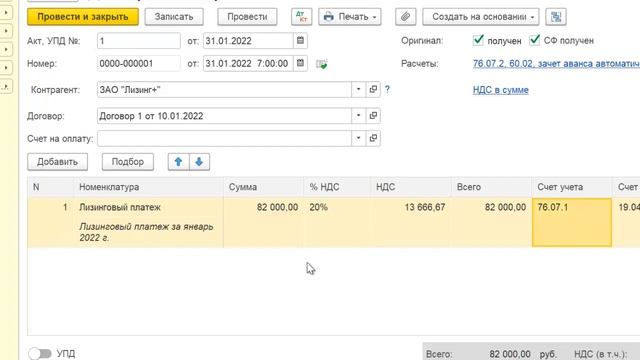Click the question mark next to Контрагент
The image size is (640, 360).
point(387,89)
